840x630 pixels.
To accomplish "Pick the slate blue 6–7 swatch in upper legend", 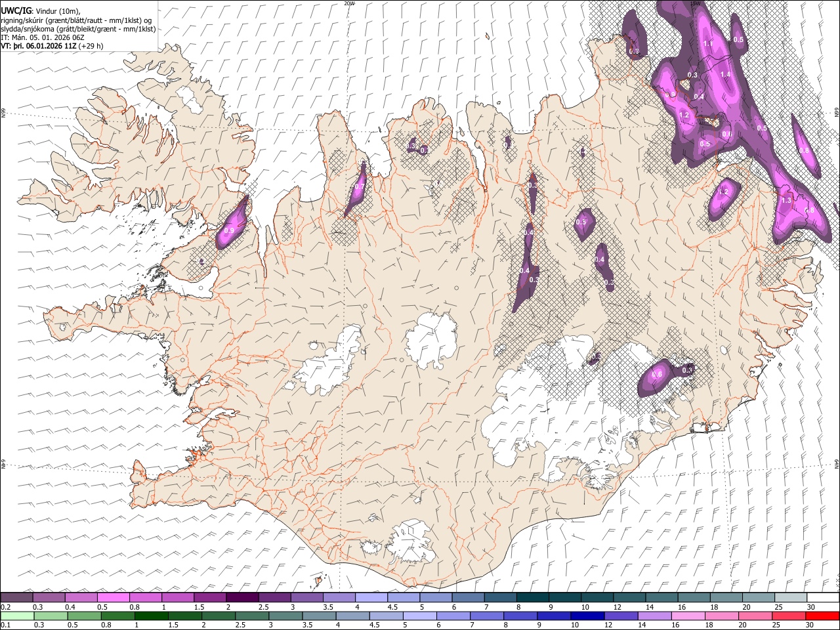I will 468,598.
